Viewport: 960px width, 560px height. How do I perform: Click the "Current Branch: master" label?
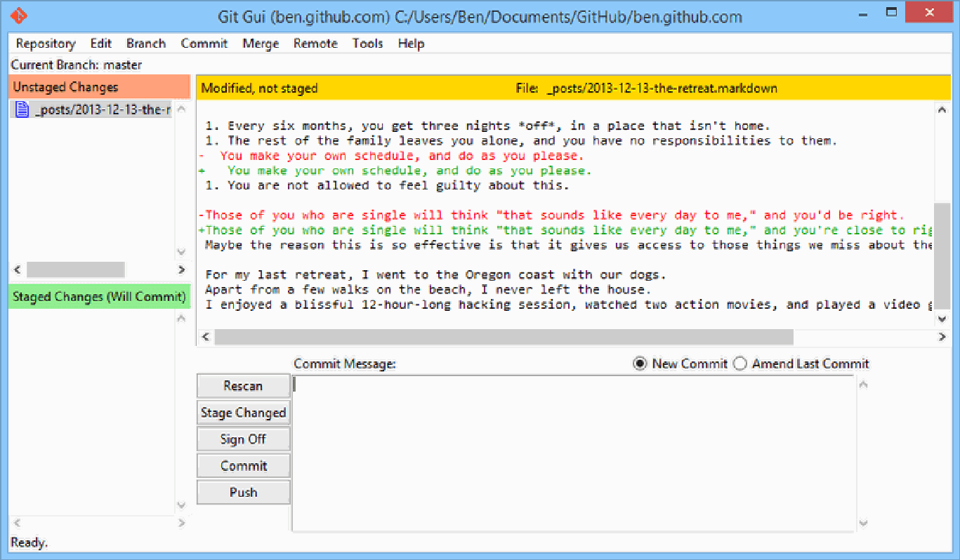(77, 65)
